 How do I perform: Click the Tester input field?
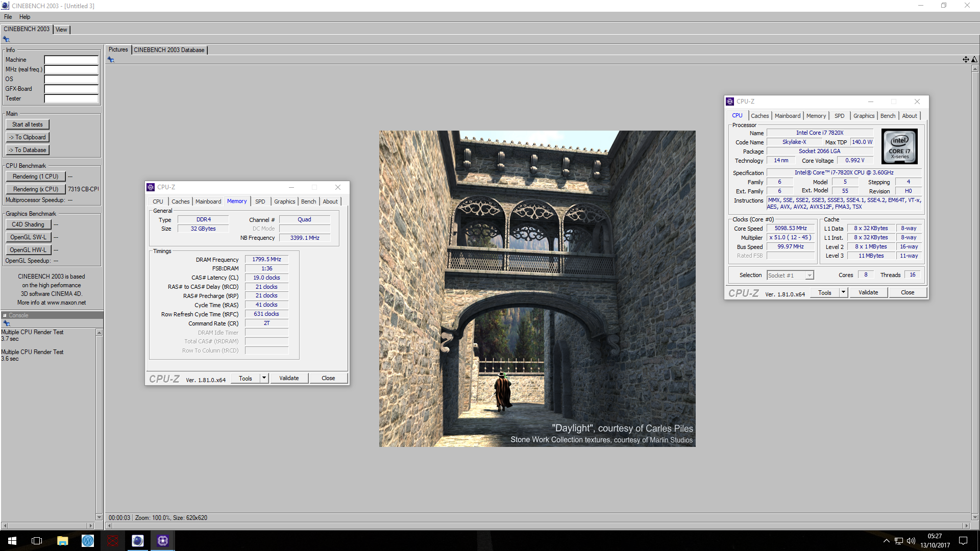tap(71, 98)
